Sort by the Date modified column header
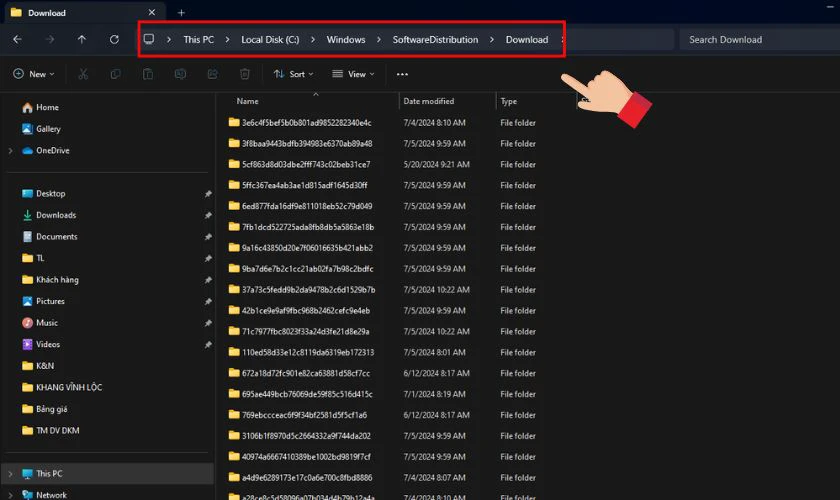The image size is (840, 500). [x=428, y=101]
